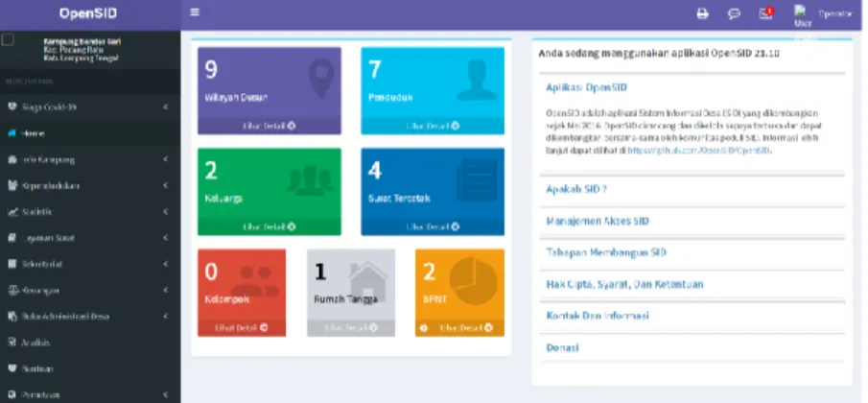Image resolution: width=868 pixels, height=403 pixels.
Task: Expand the Kontak Dan Informasi section
Action: click(x=598, y=316)
